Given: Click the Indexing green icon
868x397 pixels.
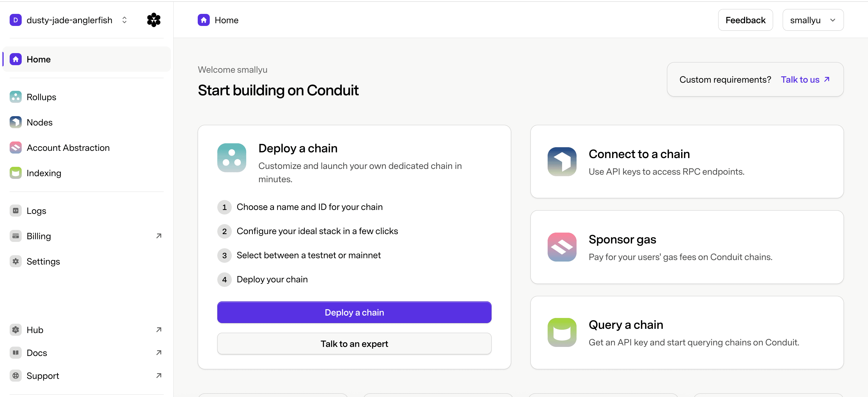Looking at the screenshot, I should coord(15,173).
